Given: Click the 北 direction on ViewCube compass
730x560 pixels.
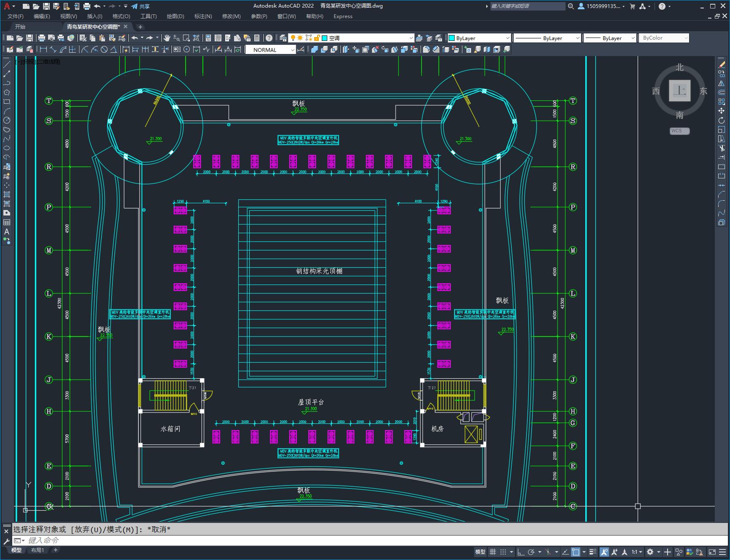Looking at the screenshot, I should (679, 67).
